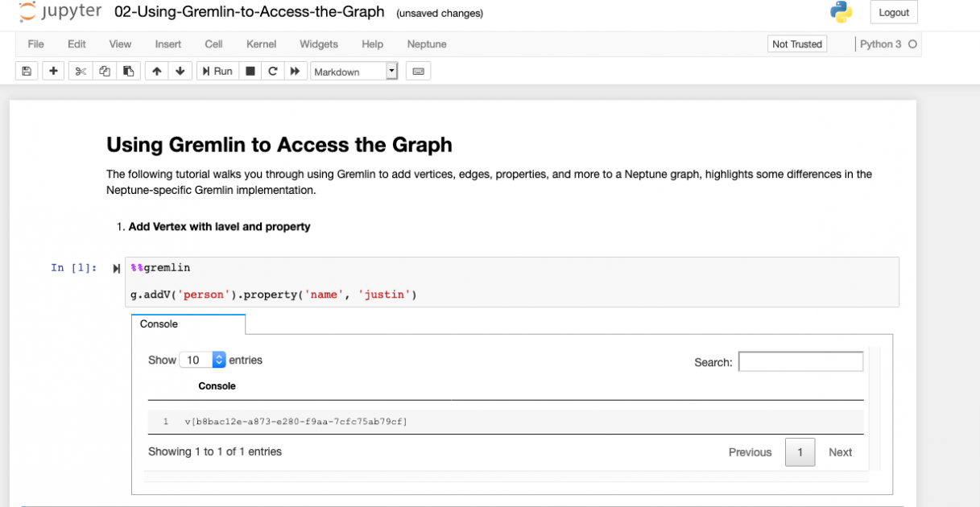The width and height of the screenshot is (980, 507).
Task: Click the Not Trusted status indicator
Action: click(797, 43)
